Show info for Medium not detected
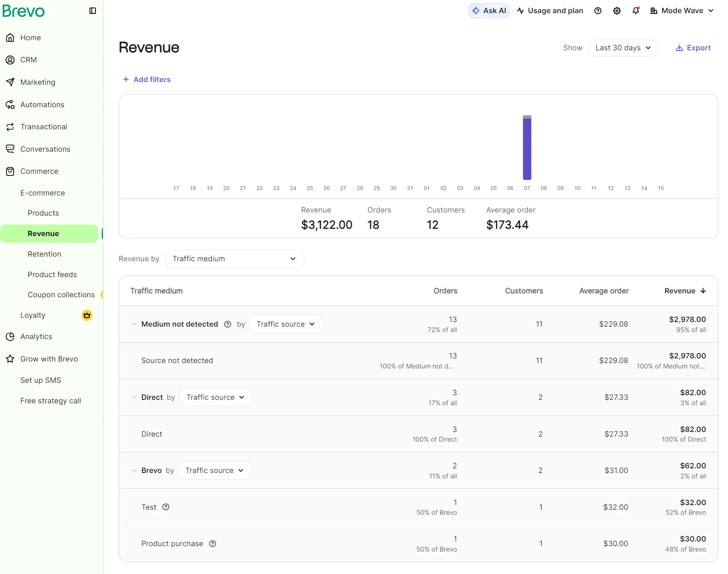 228,324
